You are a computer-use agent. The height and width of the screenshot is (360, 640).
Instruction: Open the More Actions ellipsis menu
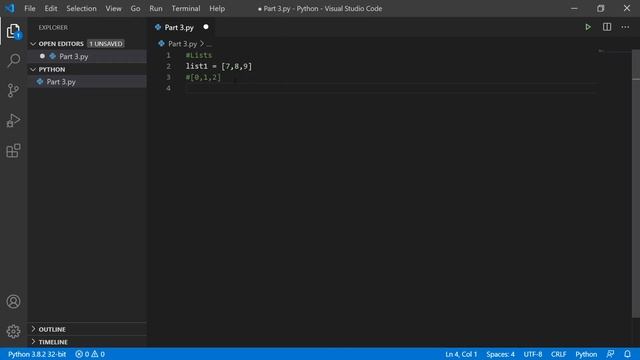625,27
